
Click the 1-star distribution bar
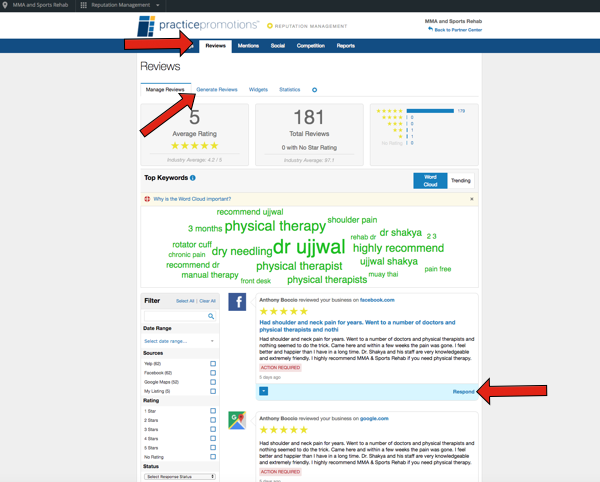click(x=407, y=137)
